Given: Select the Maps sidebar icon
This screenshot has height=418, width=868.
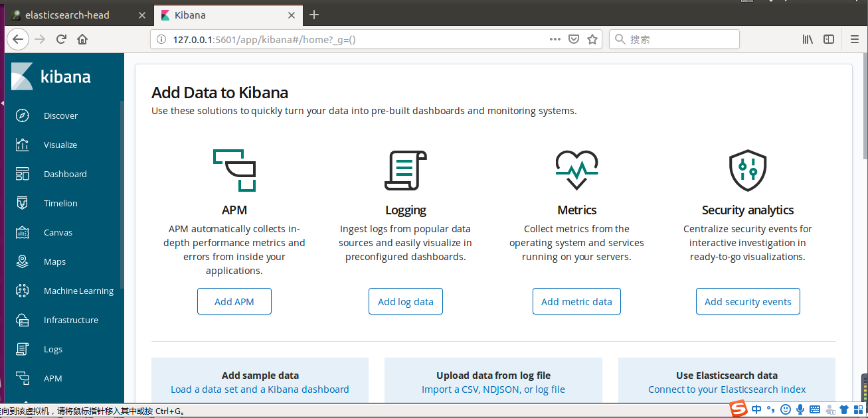Looking at the screenshot, I should coord(23,261).
